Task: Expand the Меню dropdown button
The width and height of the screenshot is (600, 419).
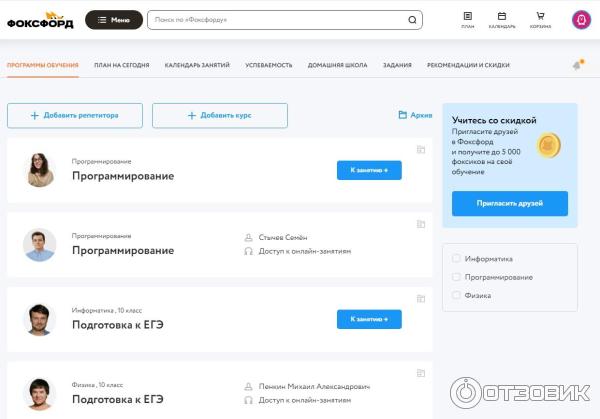Action: pyautogui.click(x=114, y=20)
